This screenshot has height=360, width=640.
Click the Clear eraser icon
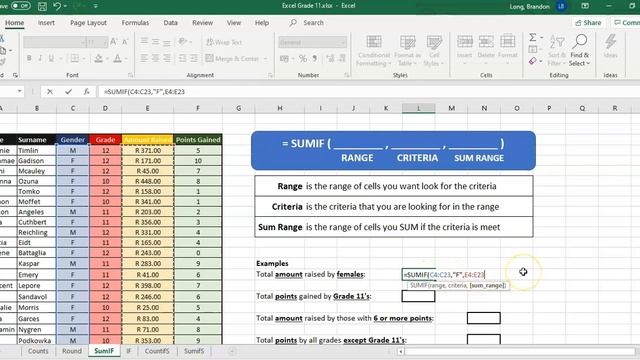pos(533,61)
